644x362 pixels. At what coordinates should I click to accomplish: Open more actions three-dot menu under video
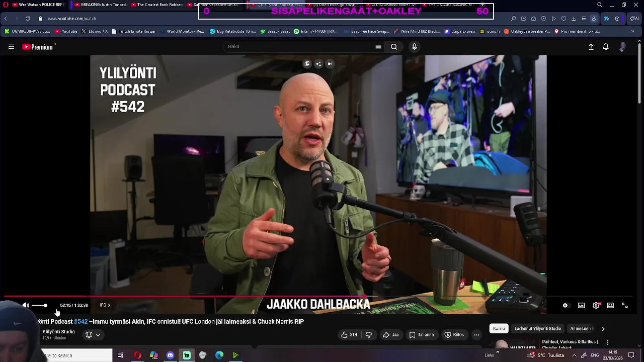pyautogui.click(x=476, y=335)
